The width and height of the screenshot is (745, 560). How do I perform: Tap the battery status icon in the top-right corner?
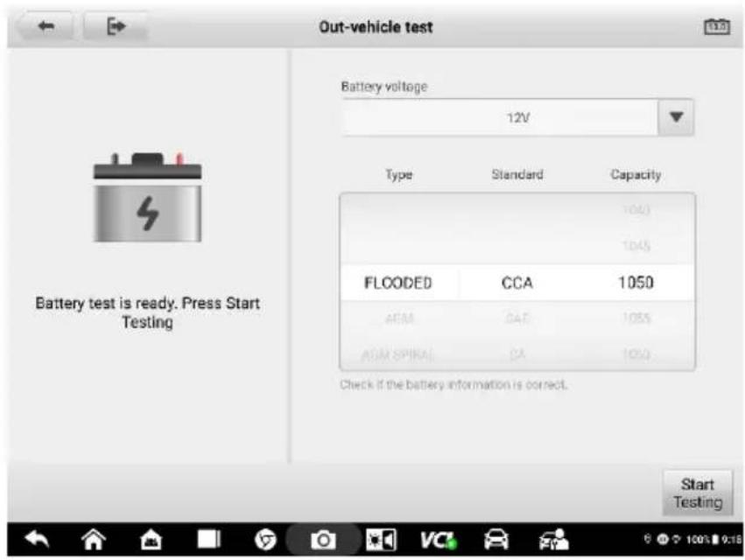[716, 26]
